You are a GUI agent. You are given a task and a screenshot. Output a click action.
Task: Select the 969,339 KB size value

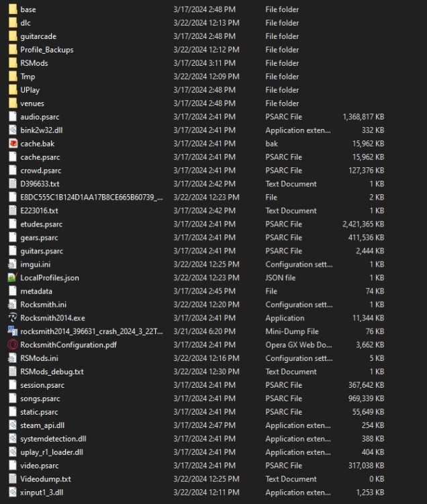[x=367, y=398]
